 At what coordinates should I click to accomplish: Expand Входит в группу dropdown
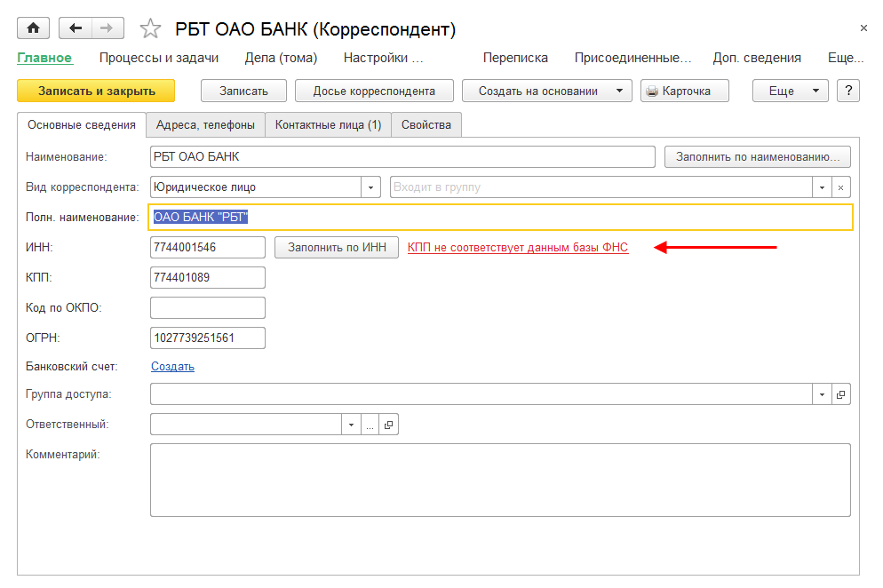[822, 187]
